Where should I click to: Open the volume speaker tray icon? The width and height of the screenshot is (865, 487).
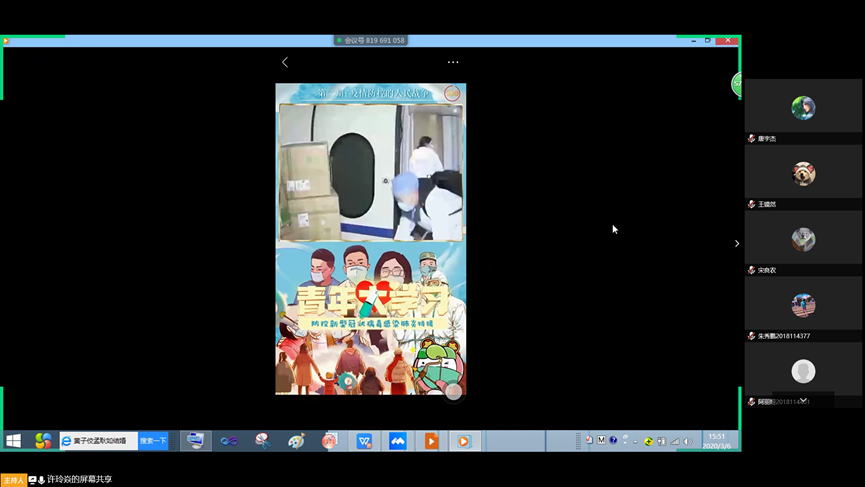(688, 441)
